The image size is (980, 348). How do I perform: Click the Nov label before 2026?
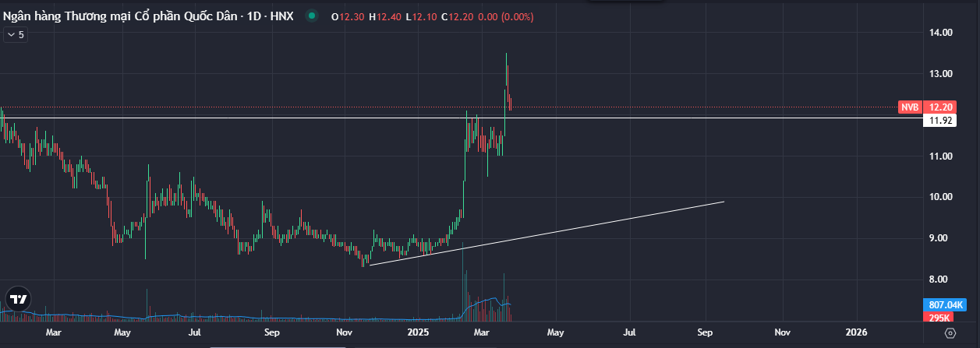pos(782,332)
